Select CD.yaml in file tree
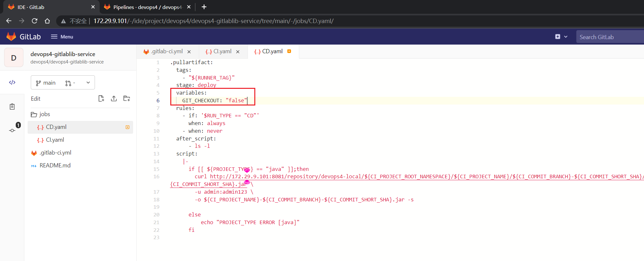 pyautogui.click(x=80, y=127)
